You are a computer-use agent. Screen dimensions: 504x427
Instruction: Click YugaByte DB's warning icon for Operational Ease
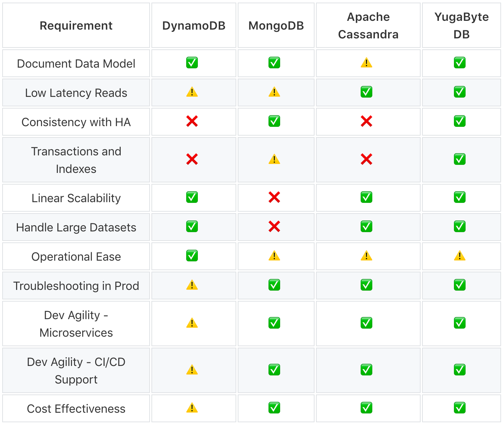pyautogui.click(x=460, y=256)
